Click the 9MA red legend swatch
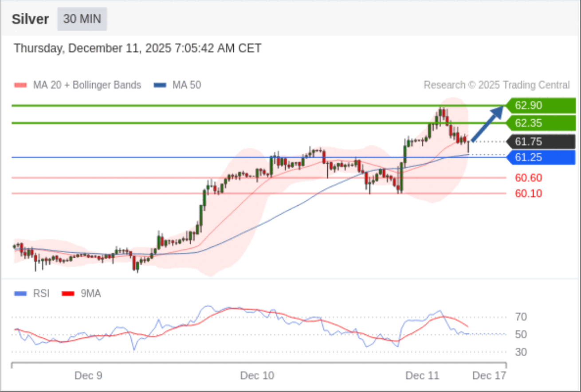The height and width of the screenshot is (392, 581). point(67,294)
